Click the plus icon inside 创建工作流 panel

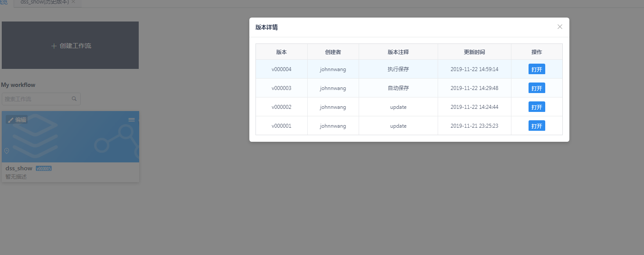pos(53,45)
